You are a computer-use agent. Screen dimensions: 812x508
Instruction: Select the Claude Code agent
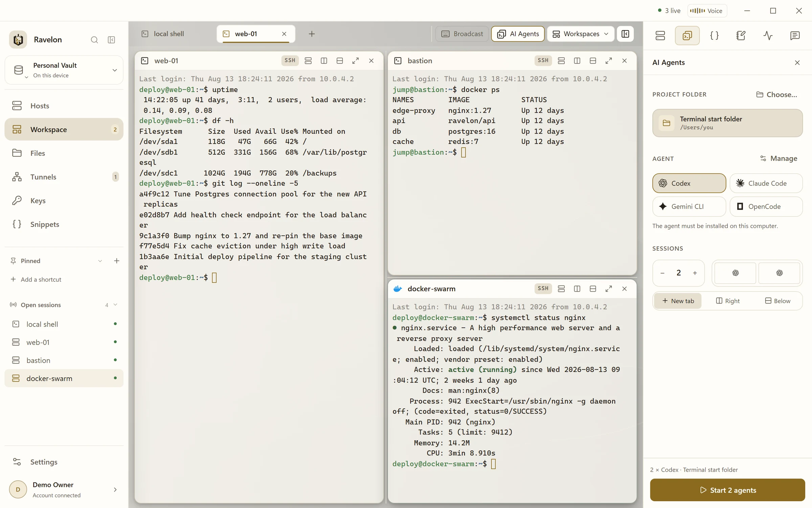pyautogui.click(x=766, y=183)
